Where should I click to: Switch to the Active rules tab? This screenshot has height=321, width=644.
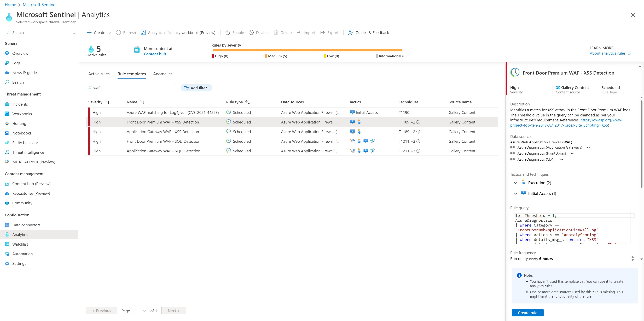point(99,74)
